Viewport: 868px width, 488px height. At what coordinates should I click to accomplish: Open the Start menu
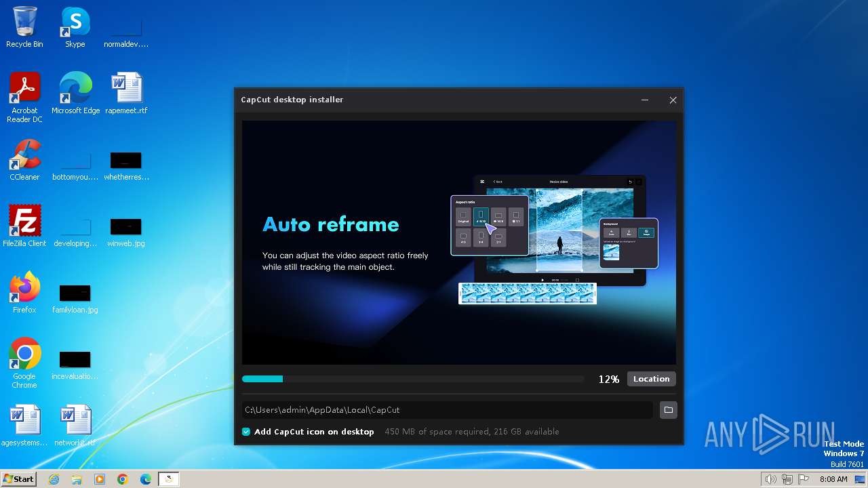point(18,479)
